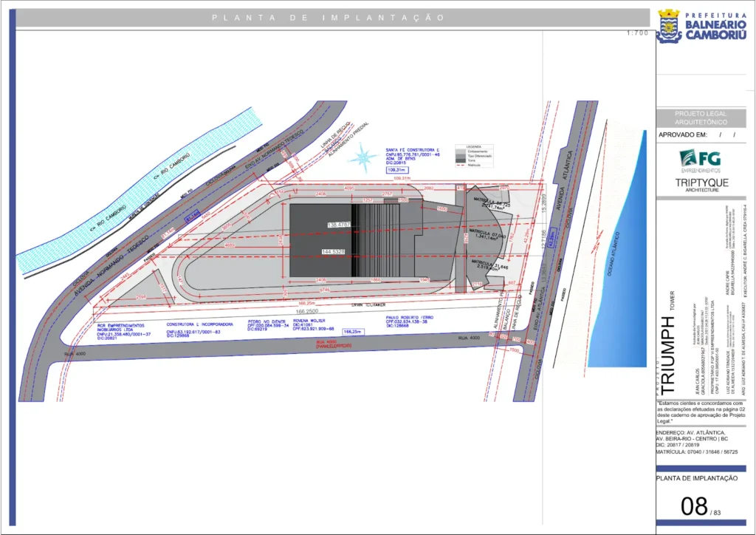
Task: Click the FG Empreendimentos logo
Action: [x=700, y=160]
